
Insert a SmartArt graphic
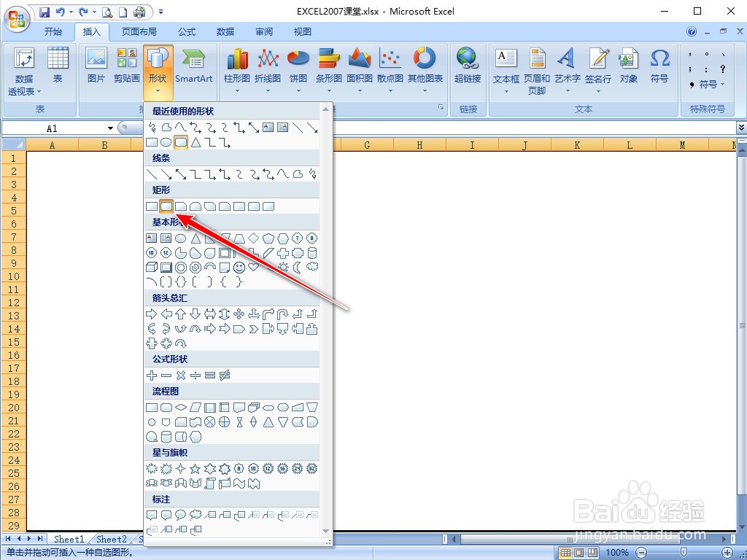pyautogui.click(x=193, y=66)
